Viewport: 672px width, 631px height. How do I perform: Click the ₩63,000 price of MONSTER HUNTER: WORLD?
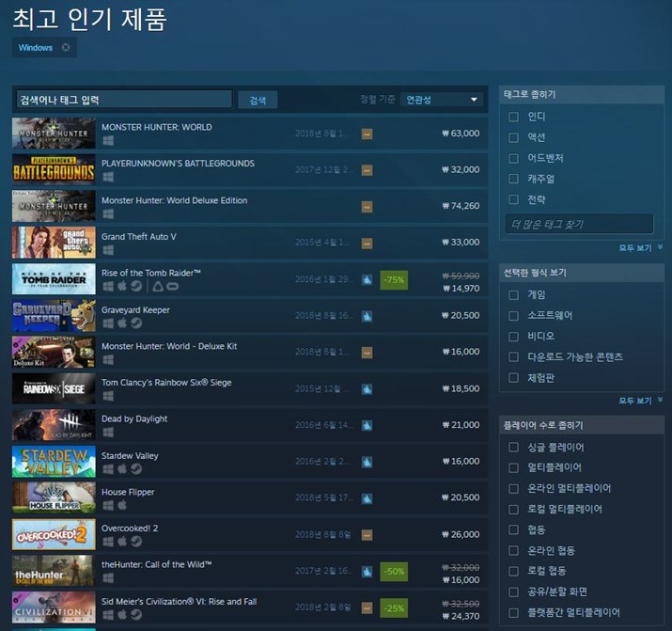coord(461,134)
